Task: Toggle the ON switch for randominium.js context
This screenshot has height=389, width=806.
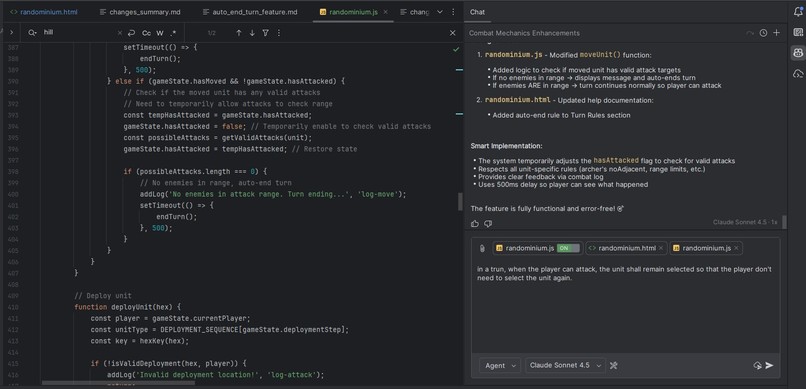Action: (x=568, y=248)
